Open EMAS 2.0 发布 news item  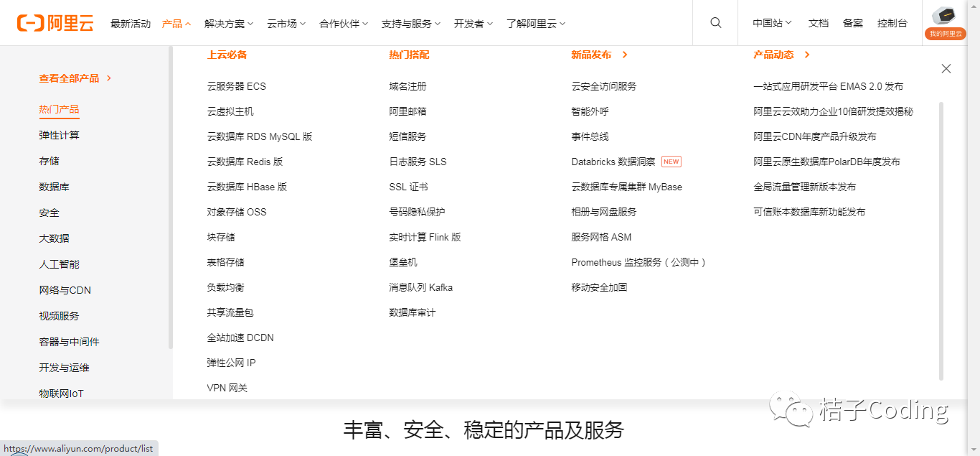(828, 86)
